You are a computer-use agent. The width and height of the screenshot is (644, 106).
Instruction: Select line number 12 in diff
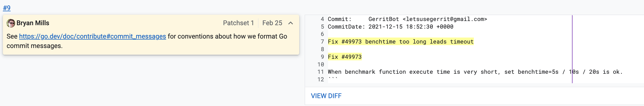click(x=321, y=79)
